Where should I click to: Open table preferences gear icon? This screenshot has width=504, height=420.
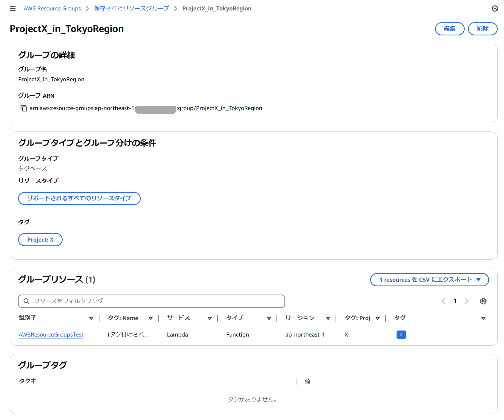tap(483, 301)
